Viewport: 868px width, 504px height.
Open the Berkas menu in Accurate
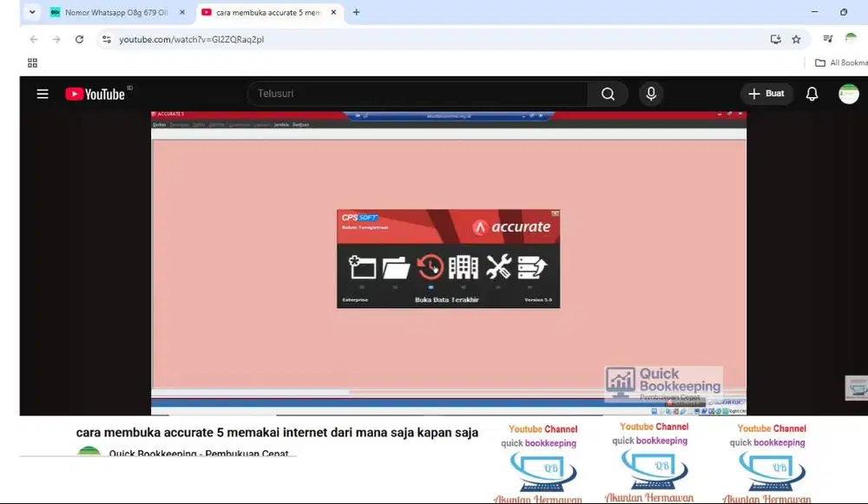tap(160, 125)
